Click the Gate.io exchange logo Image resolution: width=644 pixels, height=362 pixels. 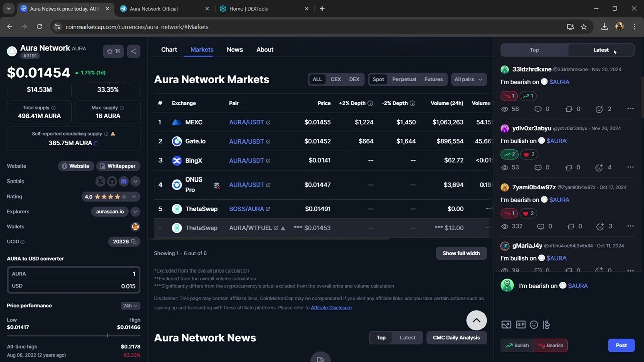pyautogui.click(x=177, y=141)
